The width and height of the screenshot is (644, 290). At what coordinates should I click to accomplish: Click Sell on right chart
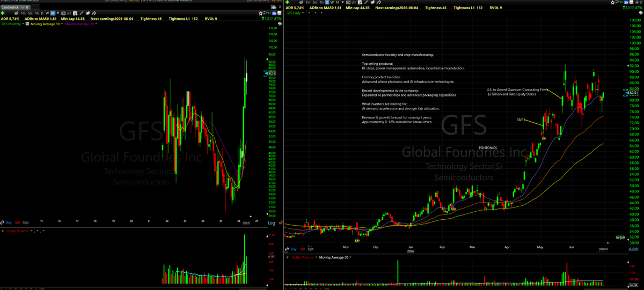(x=302, y=249)
